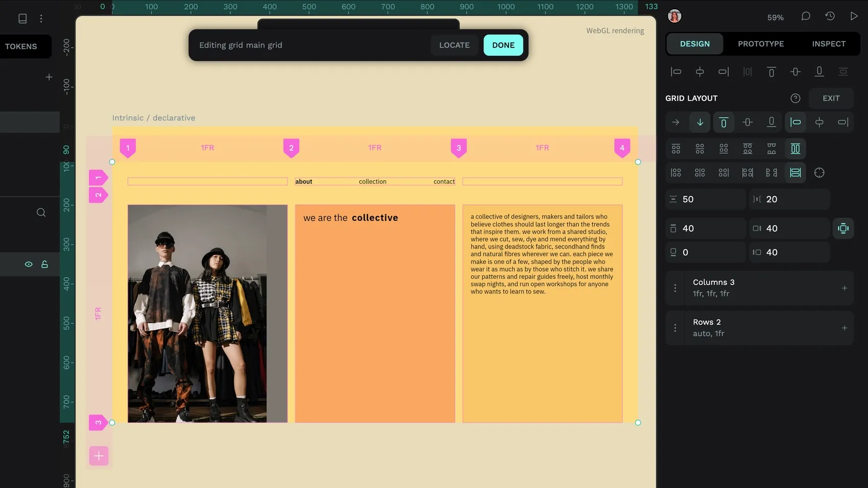Viewport: 868px width, 488px height.
Task: Select column line marker 4 on canvas
Action: click(622, 148)
